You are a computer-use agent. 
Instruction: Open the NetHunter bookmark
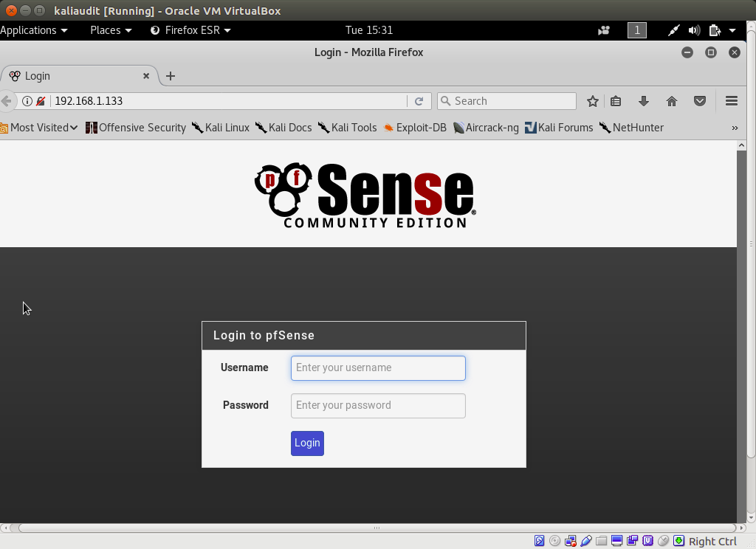coord(632,128)
